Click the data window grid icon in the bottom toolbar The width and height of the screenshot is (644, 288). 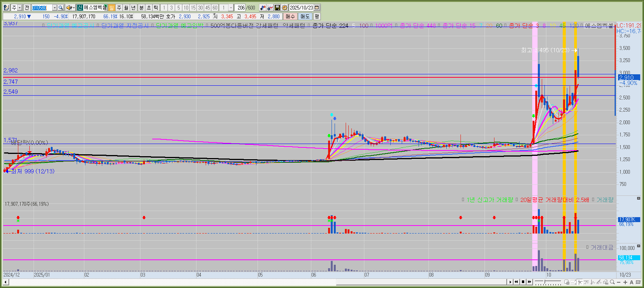point(567,282)
